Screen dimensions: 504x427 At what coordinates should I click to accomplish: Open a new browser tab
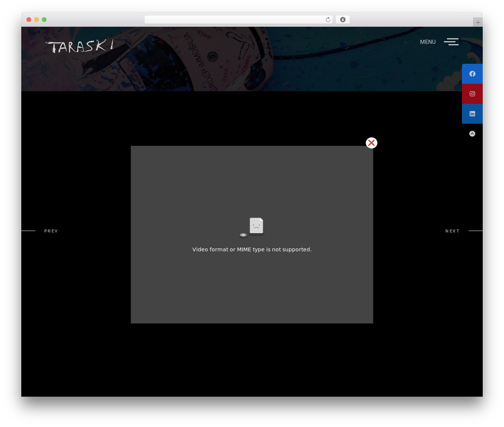click(x=478, y=22)
